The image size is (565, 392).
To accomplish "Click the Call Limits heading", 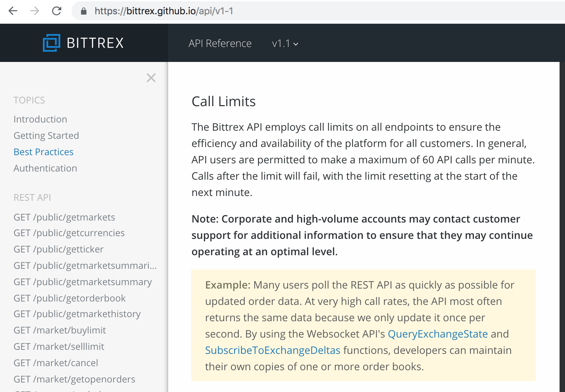I will point(224,101).
